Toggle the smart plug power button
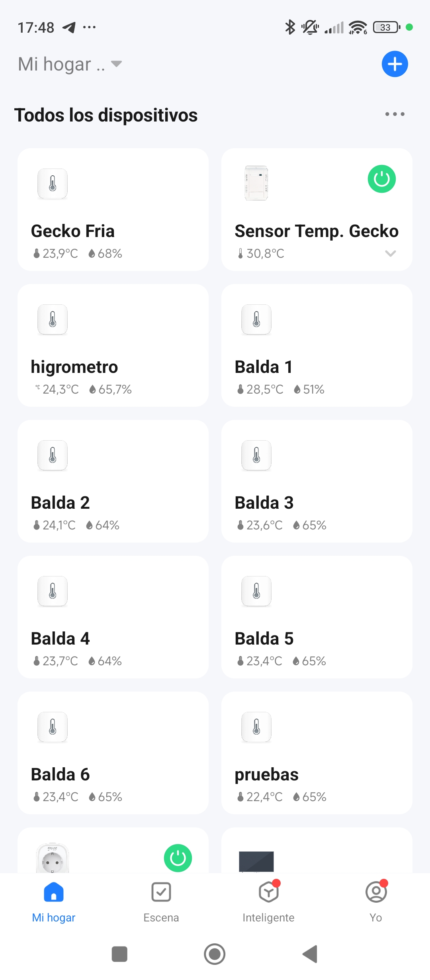Screen dimensions: 430x980 coord(178,858)
